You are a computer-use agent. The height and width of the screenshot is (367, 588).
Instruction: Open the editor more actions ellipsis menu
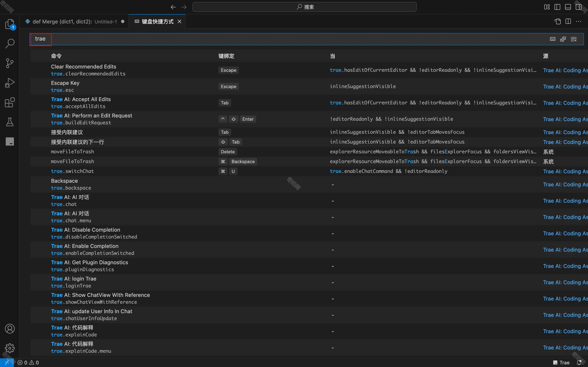pyautogui.click(x=579, y=22)
